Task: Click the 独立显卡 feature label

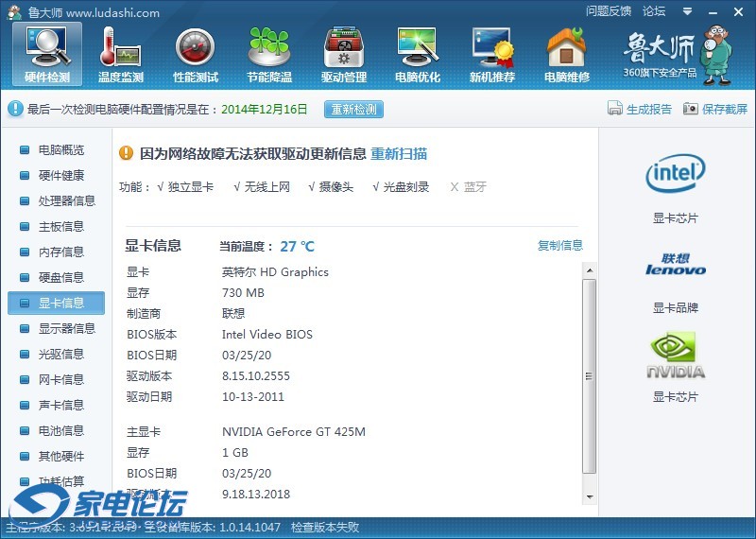Action: click(191, 187)
